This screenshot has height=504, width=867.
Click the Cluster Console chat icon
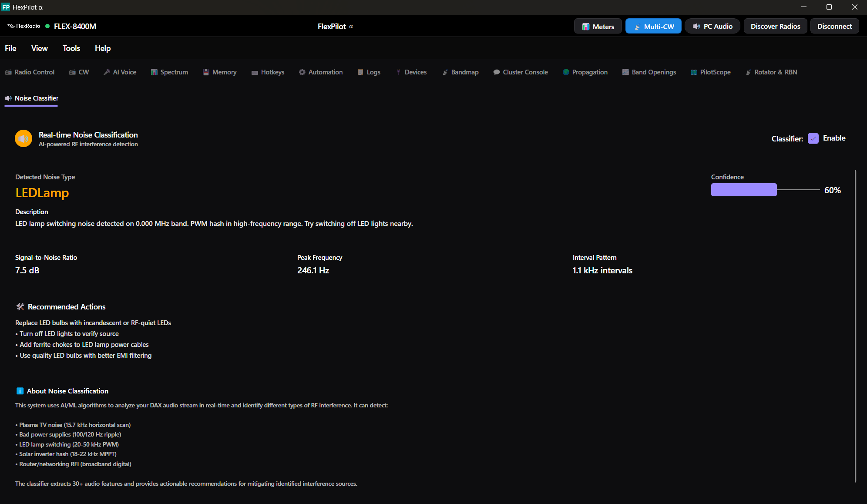tap(497, 72)
